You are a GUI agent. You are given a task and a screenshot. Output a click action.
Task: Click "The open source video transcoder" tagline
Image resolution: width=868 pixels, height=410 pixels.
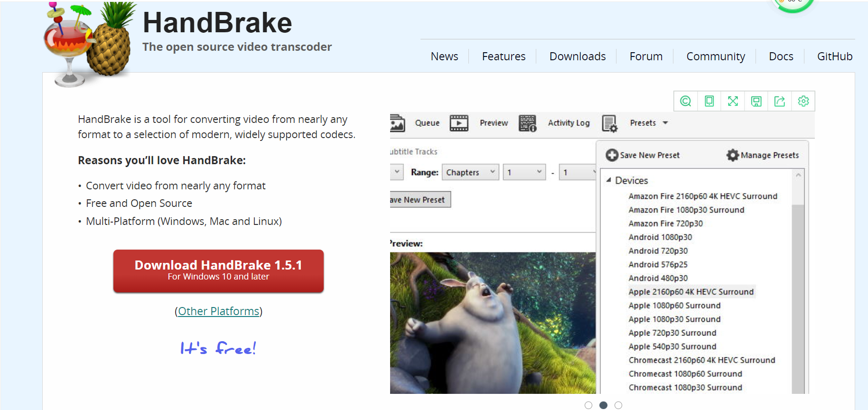[237, 47]
